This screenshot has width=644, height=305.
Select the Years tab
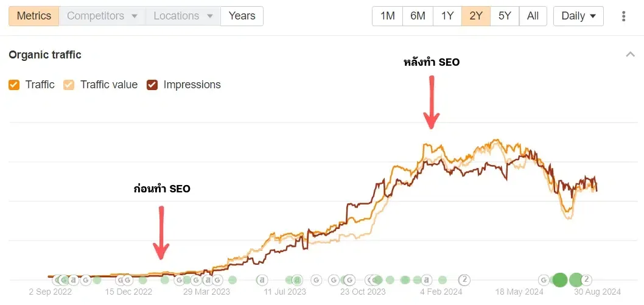click(242, 16)
